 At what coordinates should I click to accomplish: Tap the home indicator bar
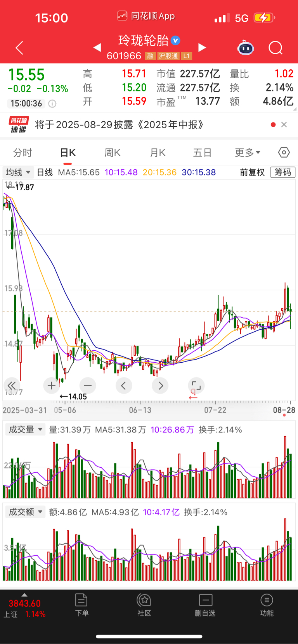coord(149,636)
